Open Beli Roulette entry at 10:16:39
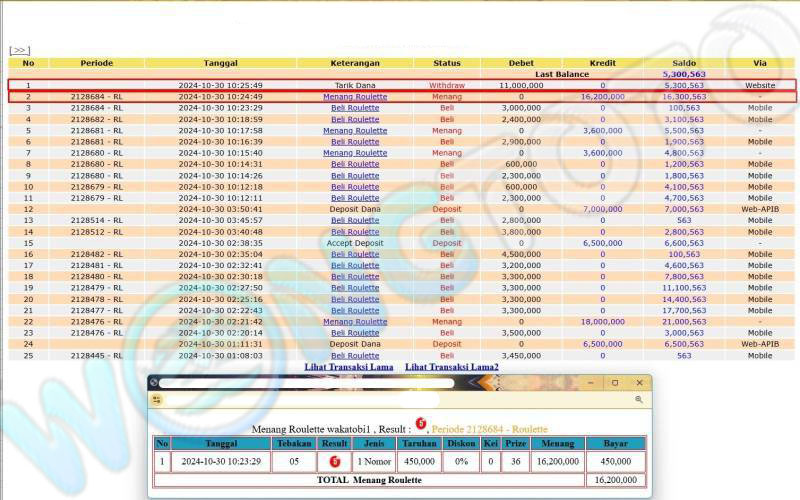 [x=355, y=142]
